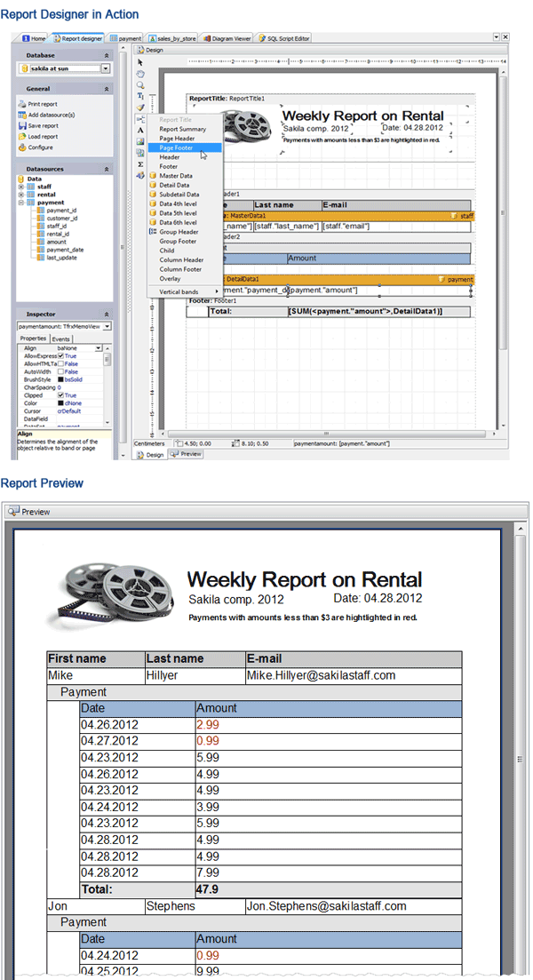Enable the AutoWidth checkbox
The height and width of the screenshot is (980, 533).
tap(60, 371)
